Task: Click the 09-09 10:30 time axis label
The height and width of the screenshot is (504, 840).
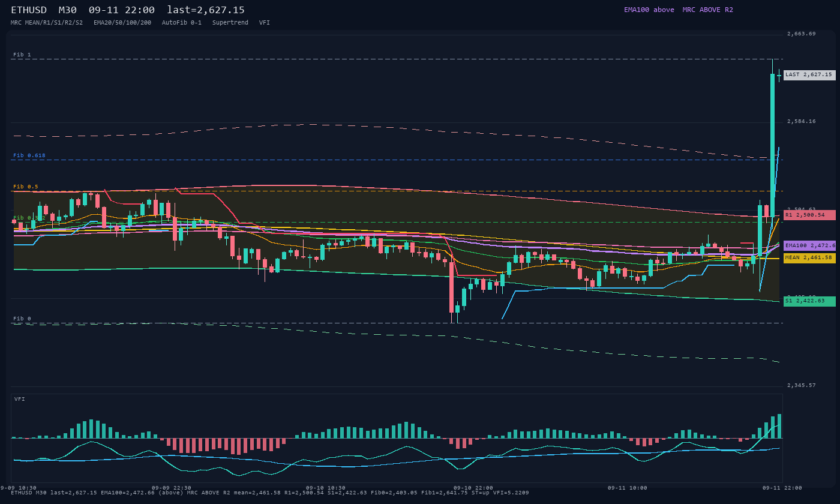Action: click(18, 488)
